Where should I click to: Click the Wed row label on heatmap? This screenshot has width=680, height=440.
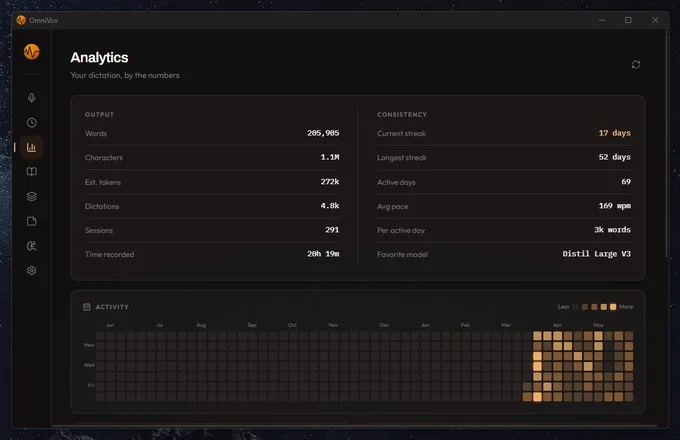tap(89, 365)
